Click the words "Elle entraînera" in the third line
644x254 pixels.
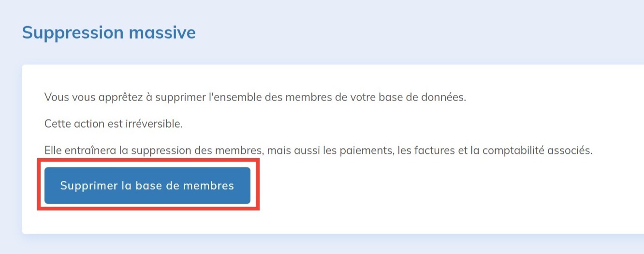[x=80, y=150]
